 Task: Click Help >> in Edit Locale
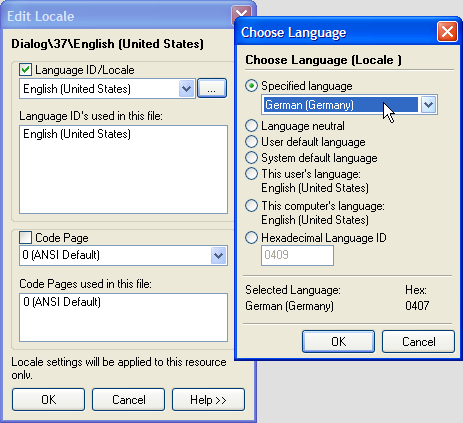[208, 399]
